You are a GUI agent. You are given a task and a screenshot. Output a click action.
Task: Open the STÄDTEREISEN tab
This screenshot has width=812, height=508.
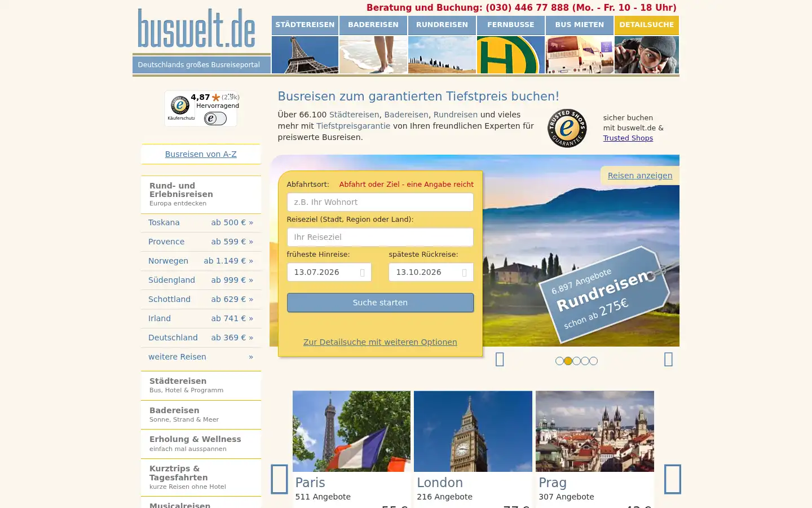tap(305, 25)
